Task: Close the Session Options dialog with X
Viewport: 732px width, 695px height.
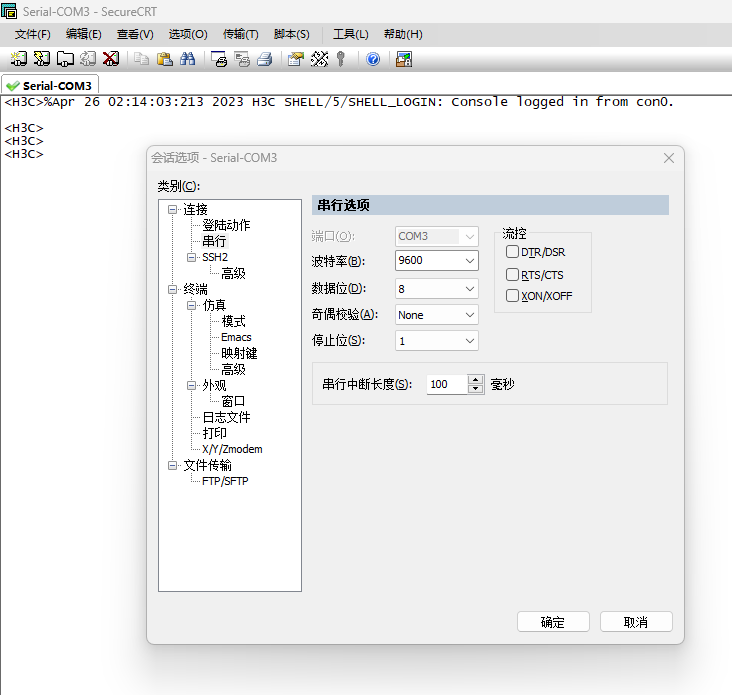Action: [x=669, y=158]
